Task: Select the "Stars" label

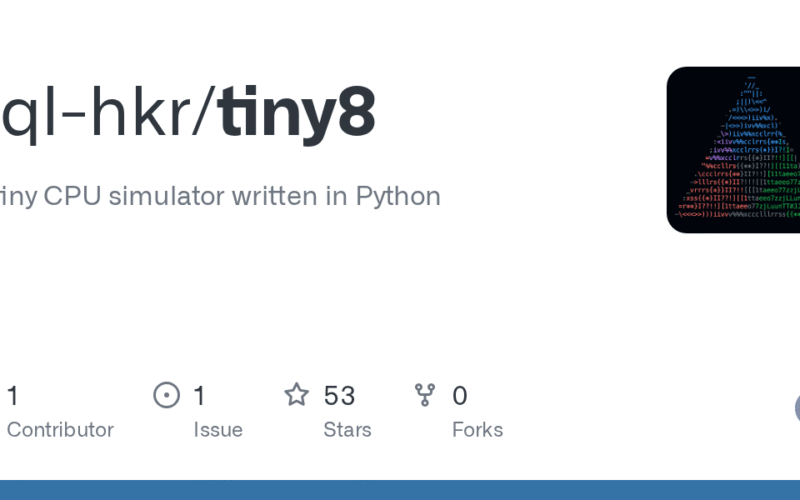Action: tap(347, 430)
